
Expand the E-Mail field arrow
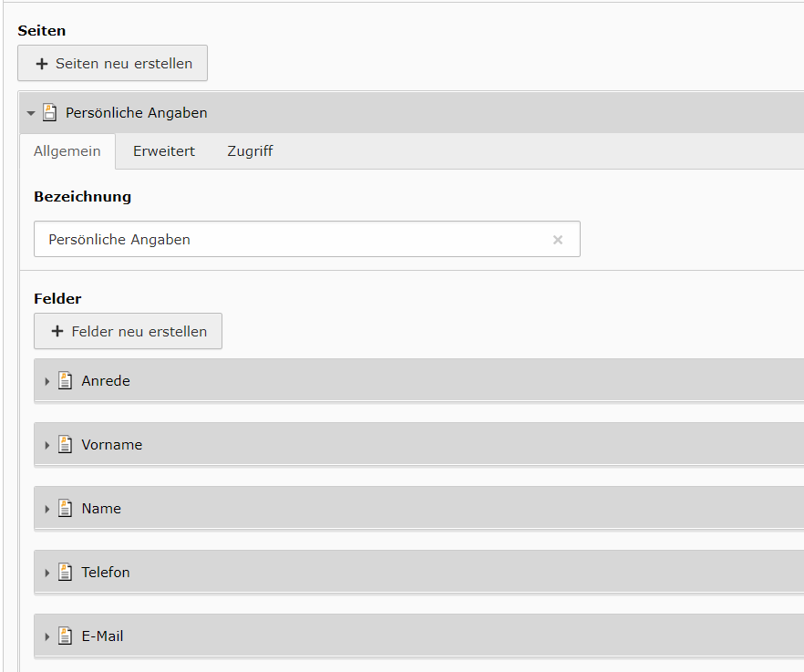[46, 636]
